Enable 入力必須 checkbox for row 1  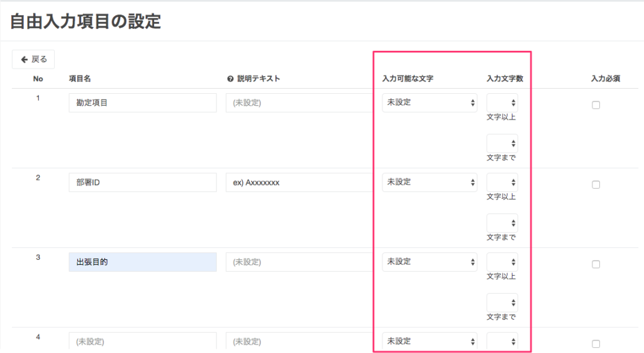tap(596, 105)
